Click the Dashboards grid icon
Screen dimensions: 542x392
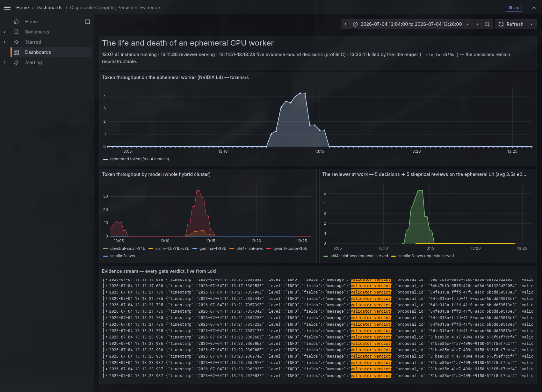[16, 52]
